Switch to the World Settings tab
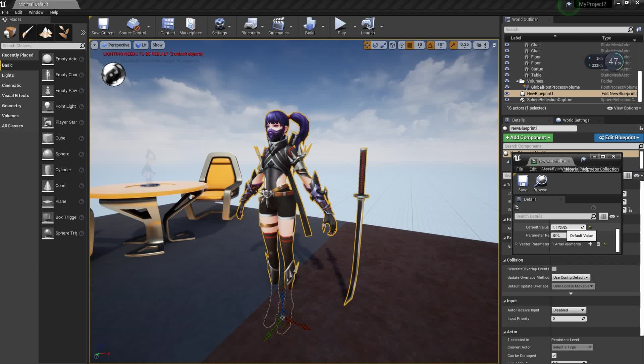Screen dimensions: 644x364 click(576, 120)
